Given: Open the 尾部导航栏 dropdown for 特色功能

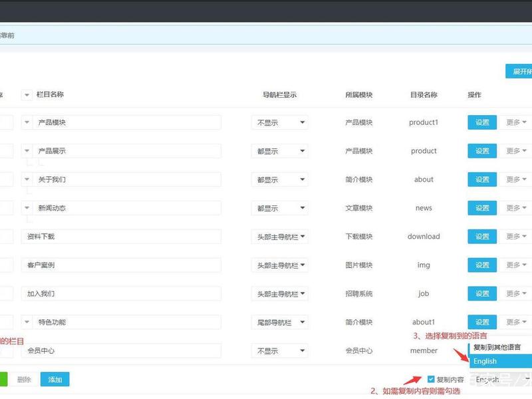Looking at the screenshot, I should click(x=279, y=322).
